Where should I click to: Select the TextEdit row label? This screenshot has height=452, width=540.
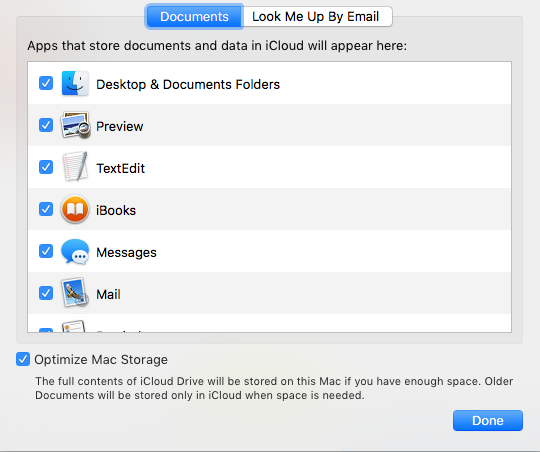(121, 168)
